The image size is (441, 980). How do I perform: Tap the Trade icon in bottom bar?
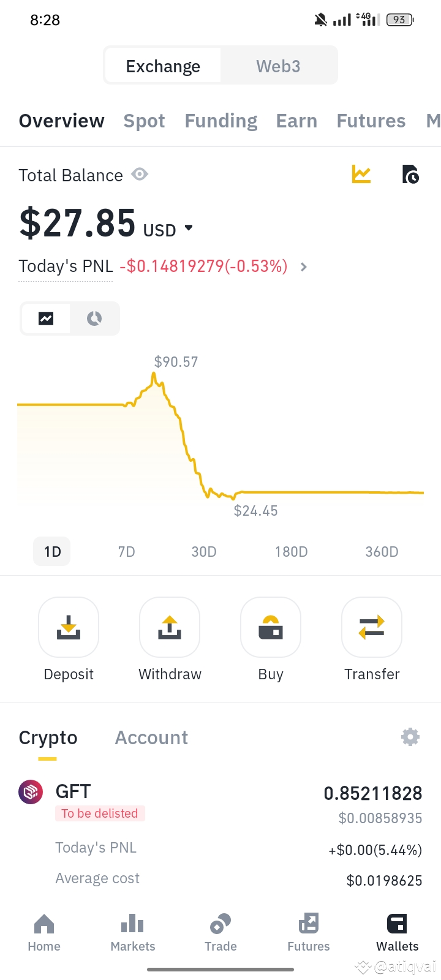point(221,932)
